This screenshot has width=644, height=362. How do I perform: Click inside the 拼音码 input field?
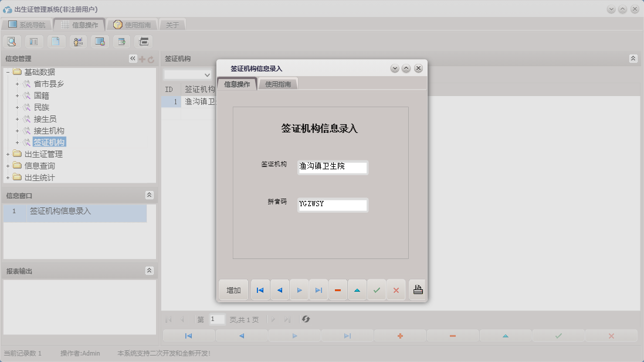pos(333,205)
